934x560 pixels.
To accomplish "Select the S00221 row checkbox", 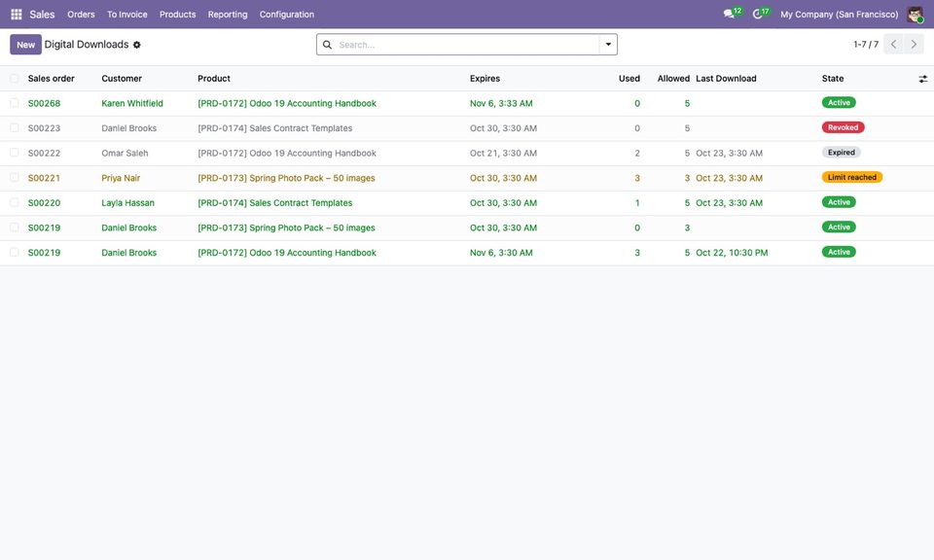I will 15,178.
